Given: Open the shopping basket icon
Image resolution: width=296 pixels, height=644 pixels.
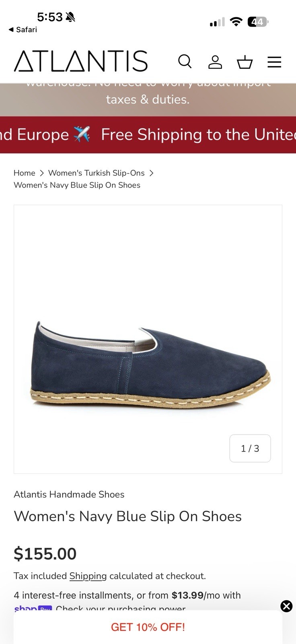Looking at the screenshot, I should click(245, 62).
